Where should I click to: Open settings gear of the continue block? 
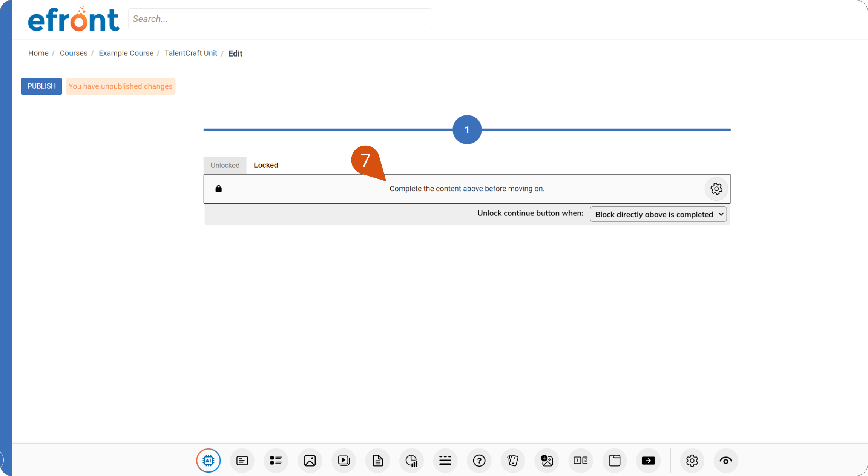pyautogui.click(x=716, y=189)
